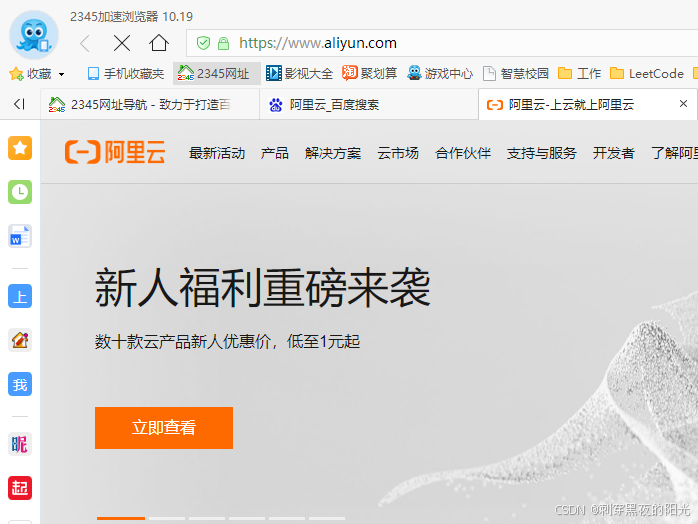Click the green padlock in address bar
The width and height of the screenshot is (698, 524).
coord(223,43)
